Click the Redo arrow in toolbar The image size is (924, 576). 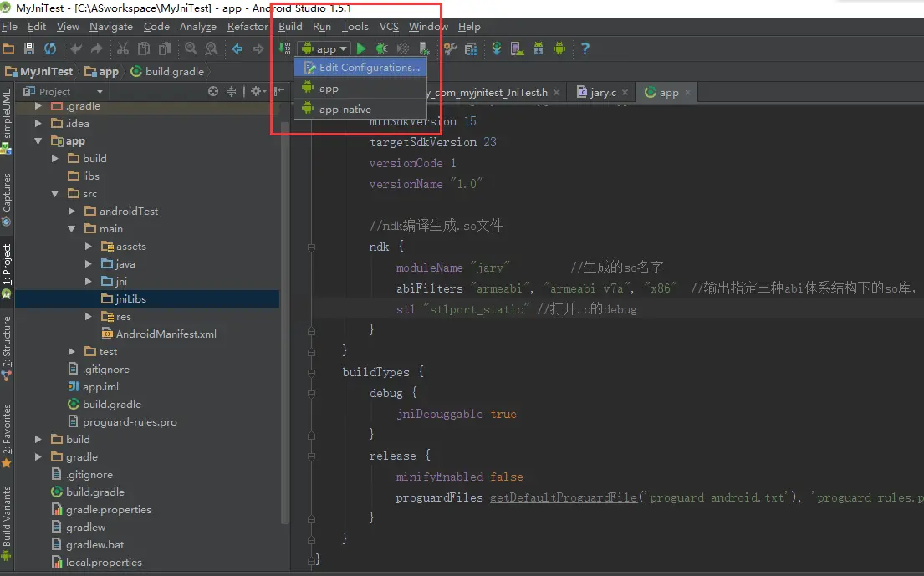coord(97,48)
